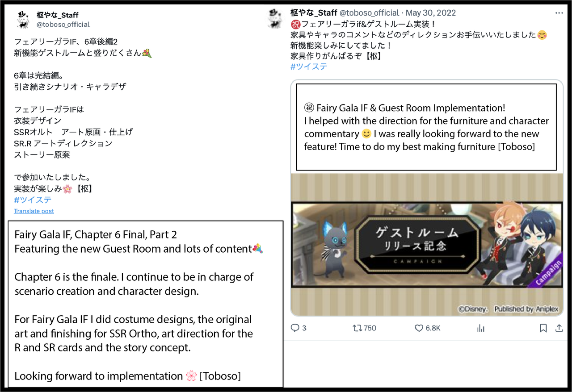
Task: Open @toboso_official handle under left name
Action: 63,25
